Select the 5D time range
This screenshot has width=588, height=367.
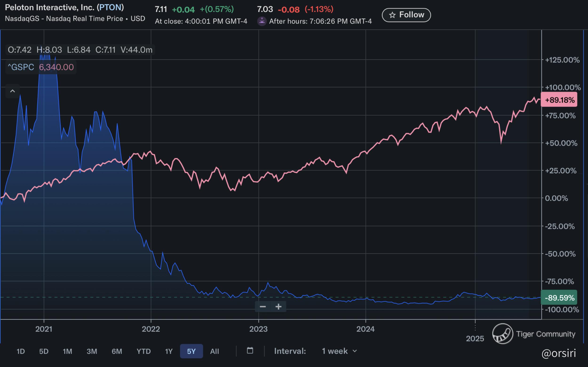[x=44, y=351]
